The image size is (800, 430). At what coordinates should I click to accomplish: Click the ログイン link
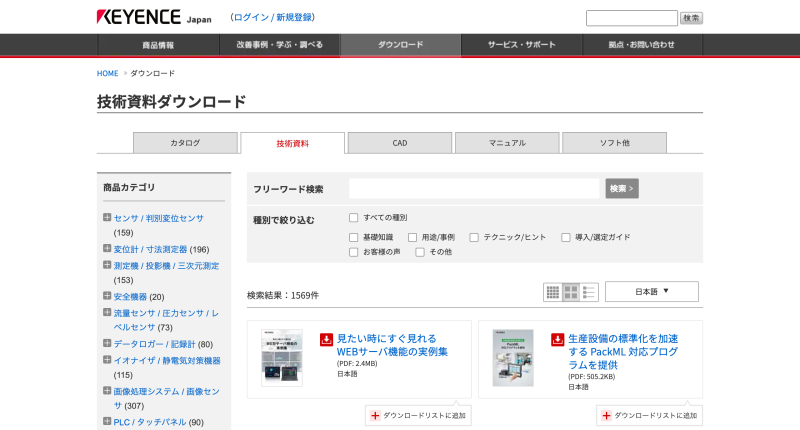point(251,17)
